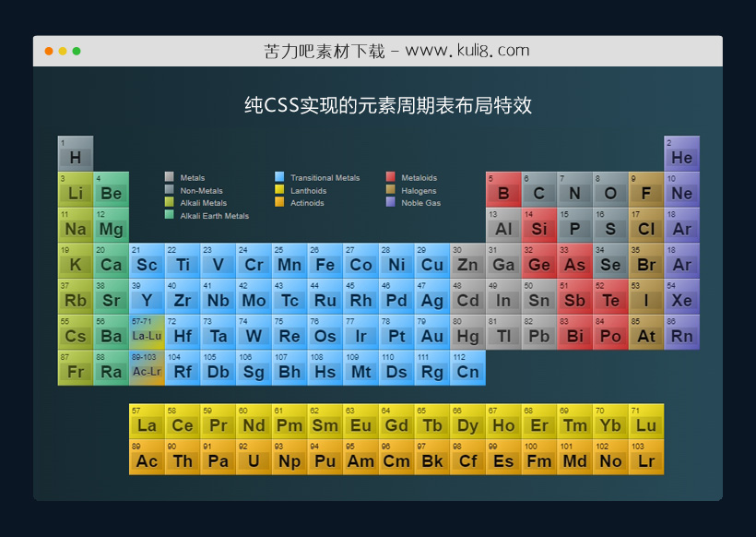Expand the Ac-Lr actinide placeholder cell

coord(147,370)
